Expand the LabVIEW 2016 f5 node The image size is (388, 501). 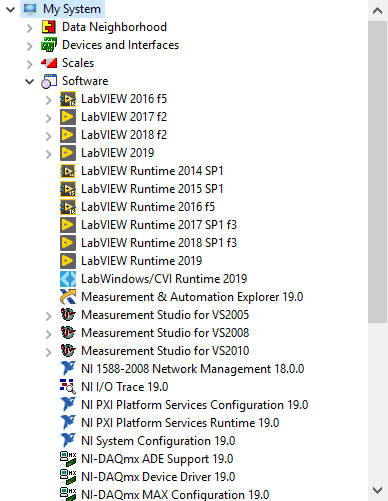click(49, 100)
